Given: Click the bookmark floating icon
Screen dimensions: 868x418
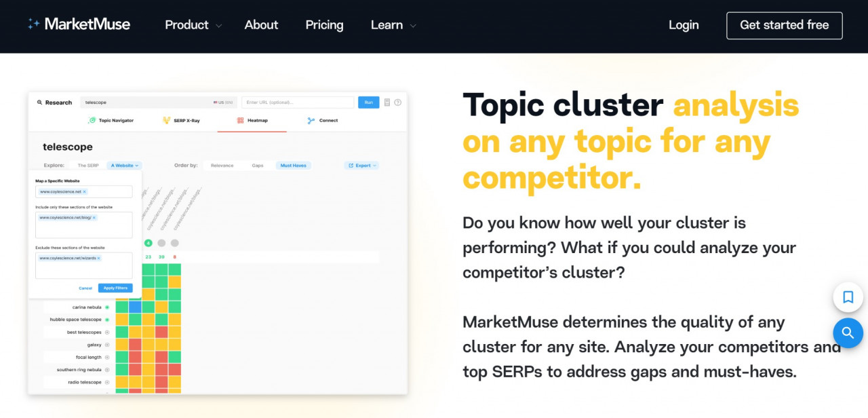Looking at the screenshot, I should [x=848, y=297].
